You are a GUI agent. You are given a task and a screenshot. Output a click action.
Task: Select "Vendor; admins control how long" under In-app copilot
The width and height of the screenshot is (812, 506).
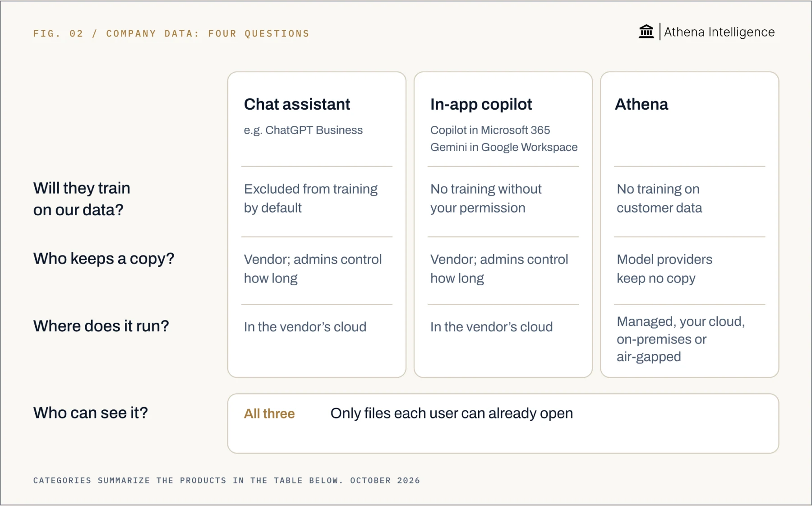click(x=499, y=269)
